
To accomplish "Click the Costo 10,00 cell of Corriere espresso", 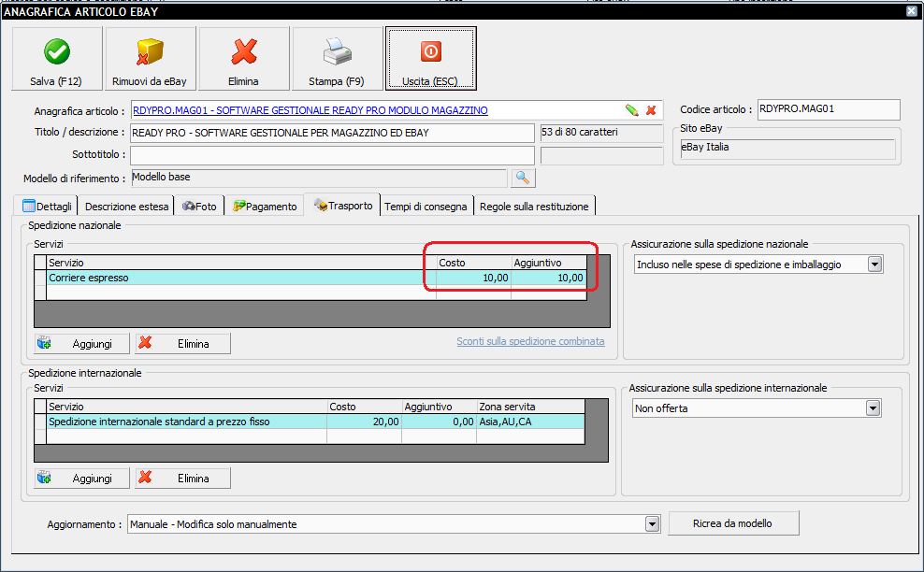I will [474, 278].
